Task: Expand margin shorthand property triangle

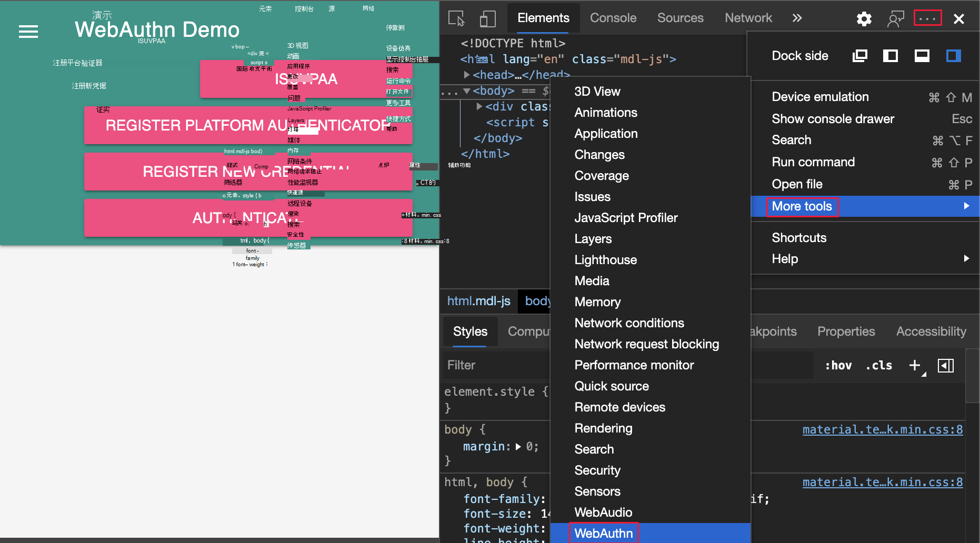Action: click(x=518, y=447)
